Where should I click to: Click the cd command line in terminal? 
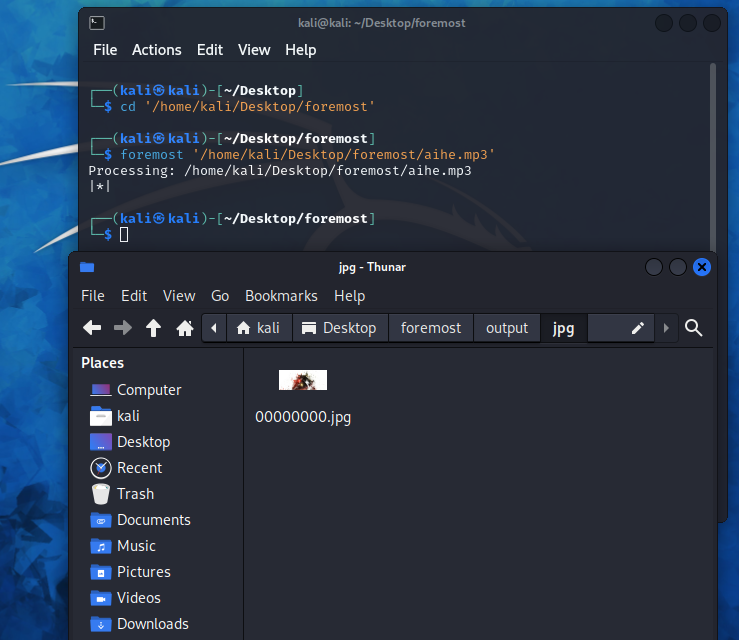247,107
